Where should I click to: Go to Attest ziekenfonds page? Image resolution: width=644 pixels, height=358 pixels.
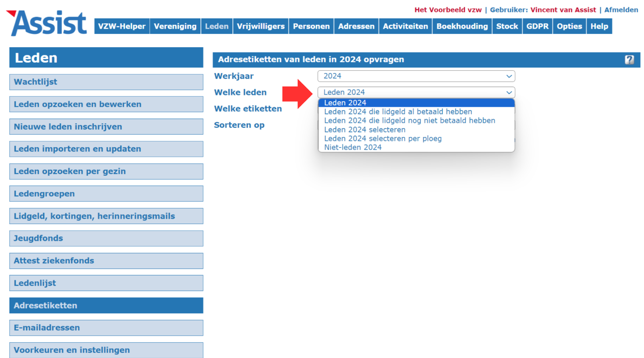coord(106,261)
